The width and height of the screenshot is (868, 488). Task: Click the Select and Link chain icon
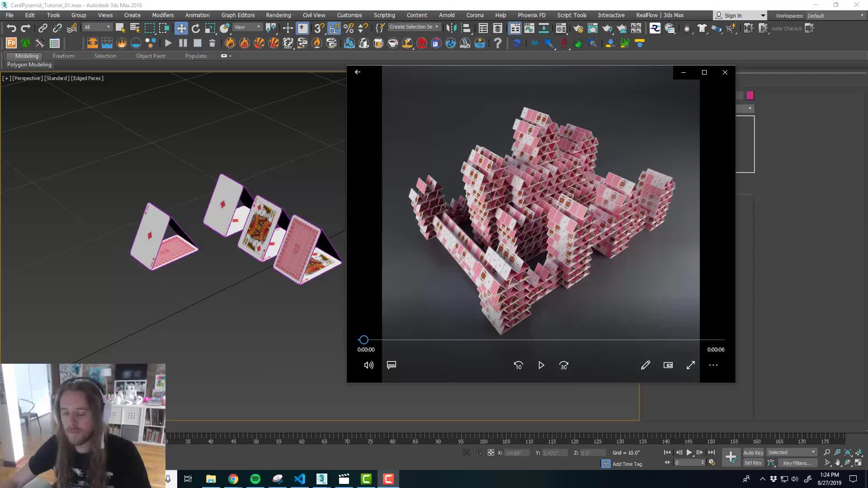(42, 28)
